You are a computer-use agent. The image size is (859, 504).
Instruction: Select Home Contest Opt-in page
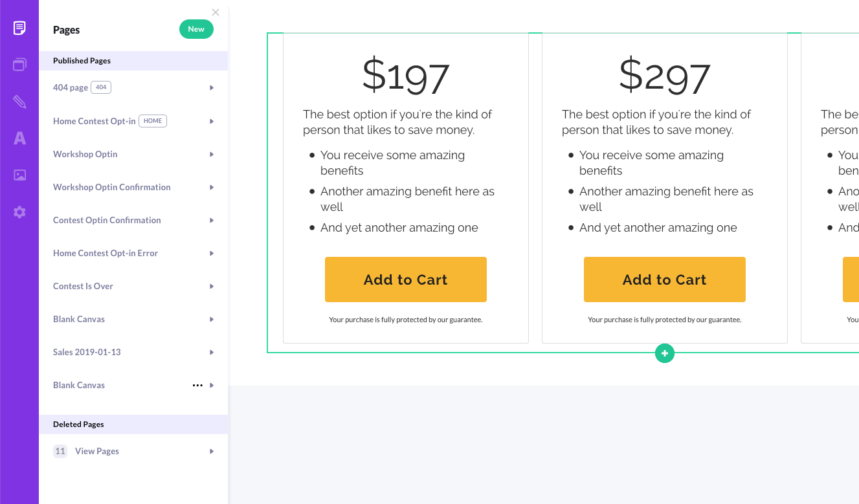click(x=95, y=122)
